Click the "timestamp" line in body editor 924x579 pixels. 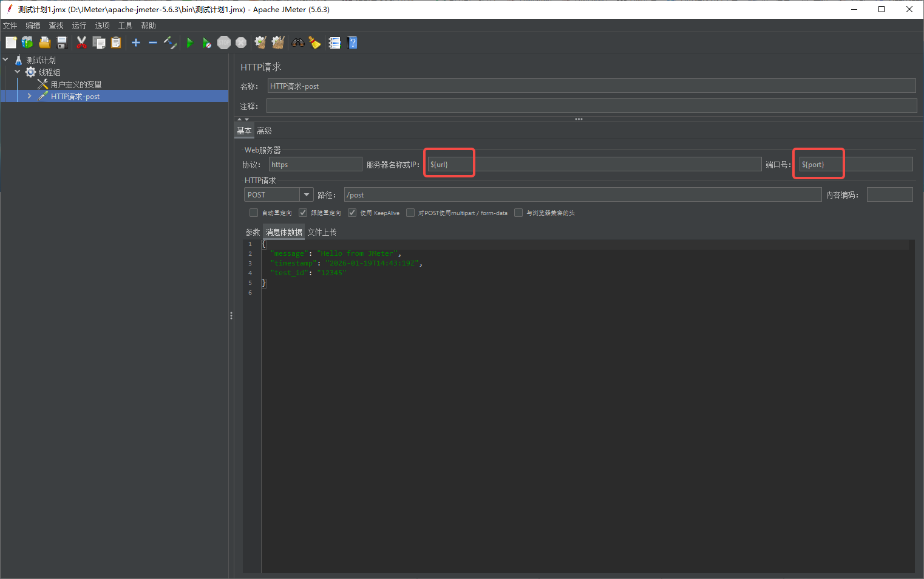[346, 264]
